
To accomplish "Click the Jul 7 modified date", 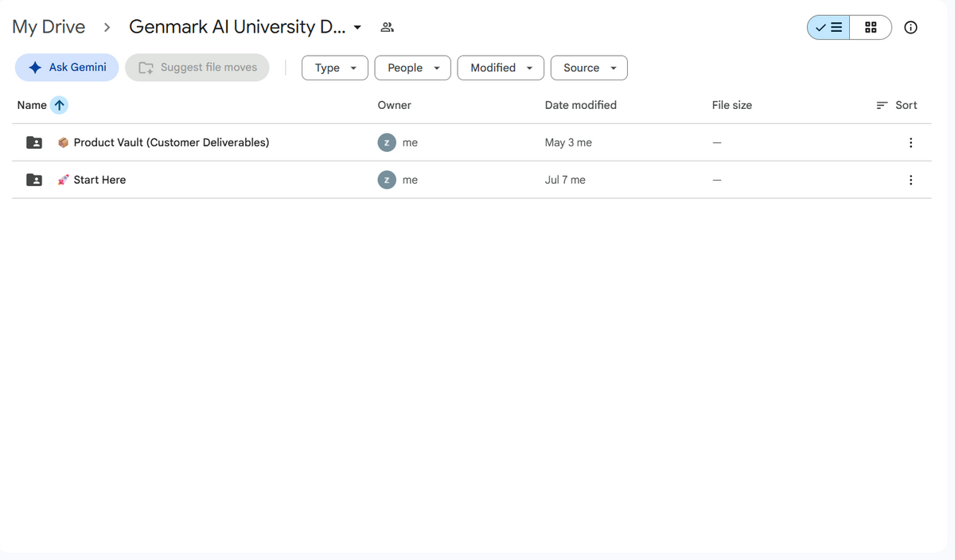I will pos(565,180).
